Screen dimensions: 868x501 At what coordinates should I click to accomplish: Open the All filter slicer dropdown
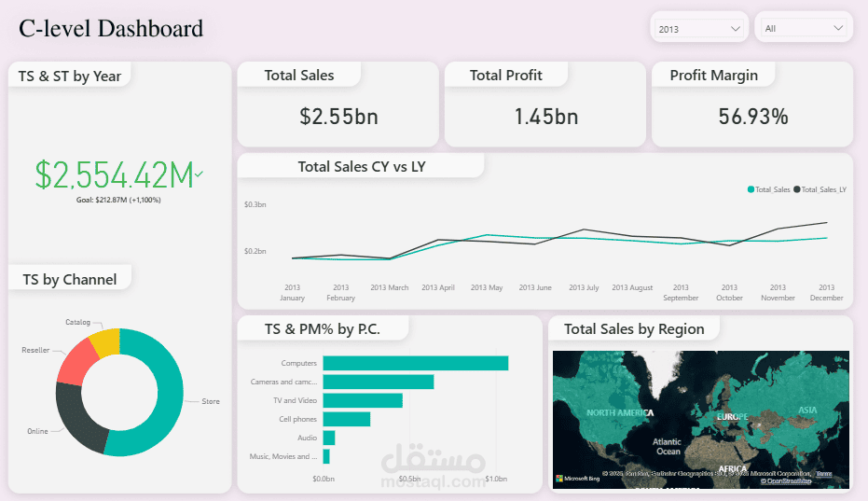tap(804, 28)
